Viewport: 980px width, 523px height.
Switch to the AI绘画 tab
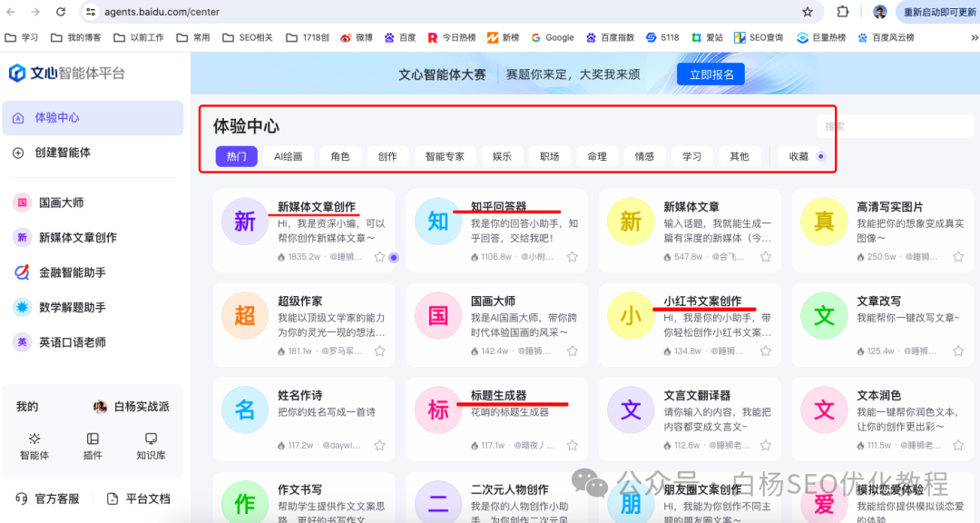(289, 156)
